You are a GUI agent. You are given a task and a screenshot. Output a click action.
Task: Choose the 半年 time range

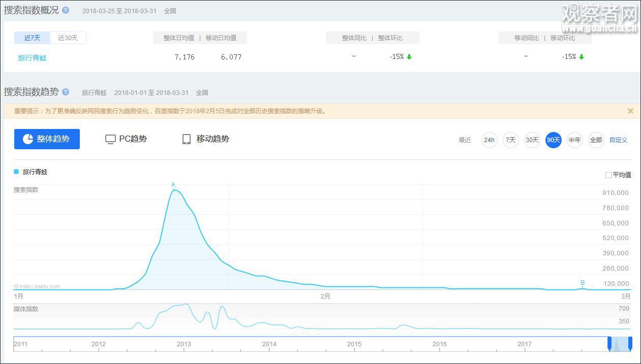575,140
